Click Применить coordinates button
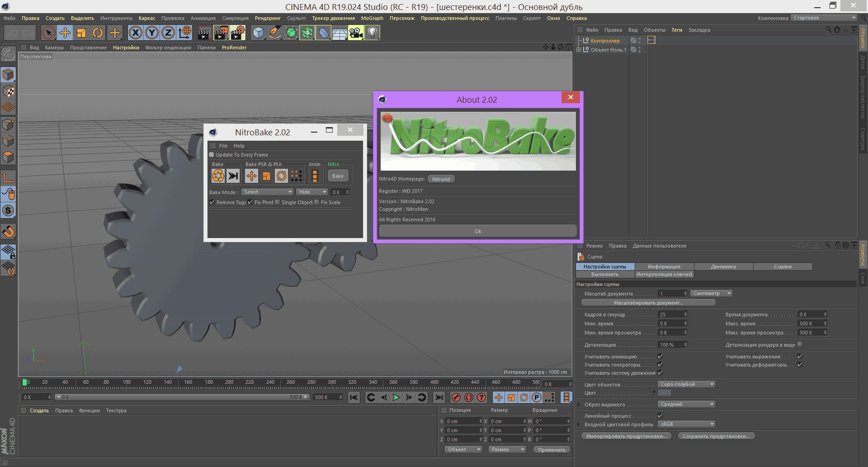 click(x=552, y=450)
